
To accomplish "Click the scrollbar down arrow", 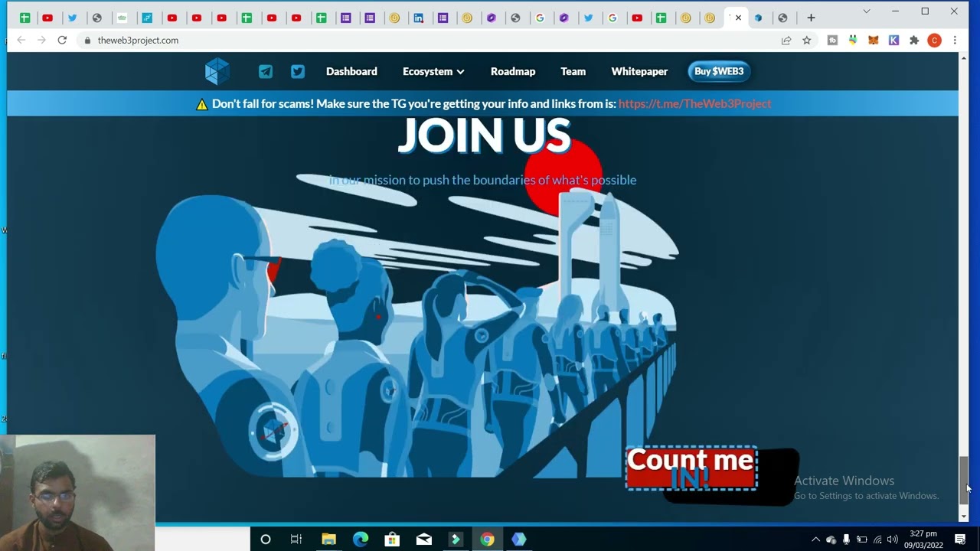I will point(964,517).
